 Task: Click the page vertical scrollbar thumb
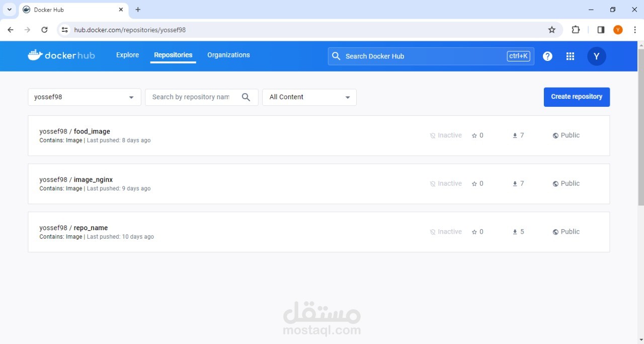click(x=640, y=127)
